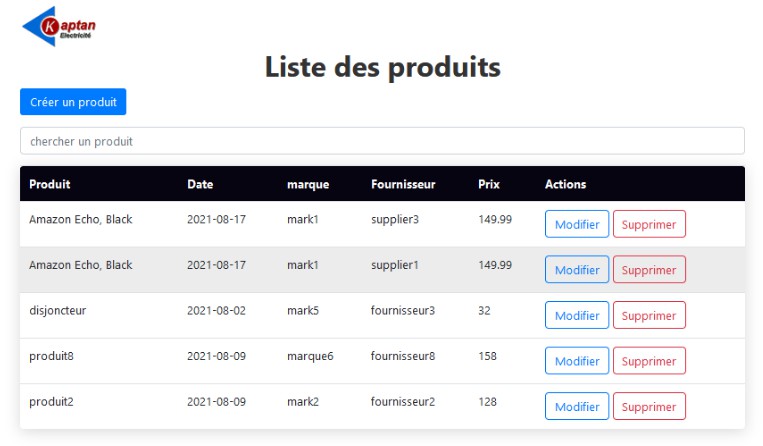Edit the Amazon Echo row with supplier1

coord(576,270)
